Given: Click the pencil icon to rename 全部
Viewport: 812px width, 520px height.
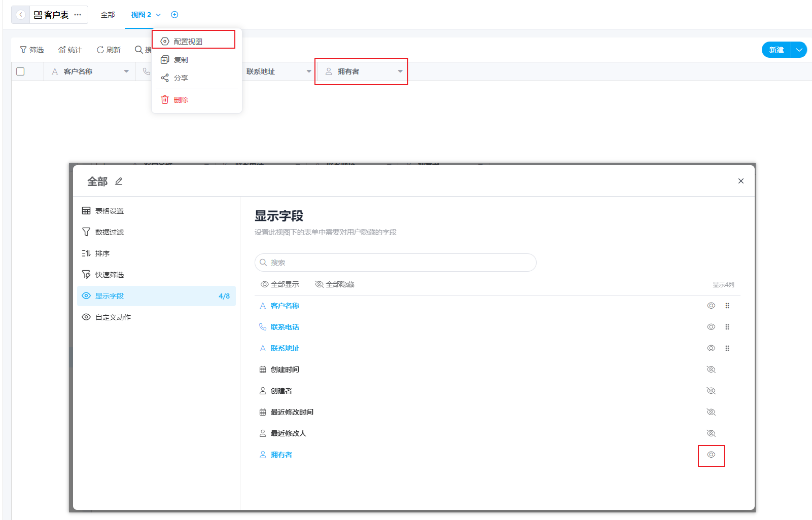Looking at the screenshot, I should (x=119, y=181).
